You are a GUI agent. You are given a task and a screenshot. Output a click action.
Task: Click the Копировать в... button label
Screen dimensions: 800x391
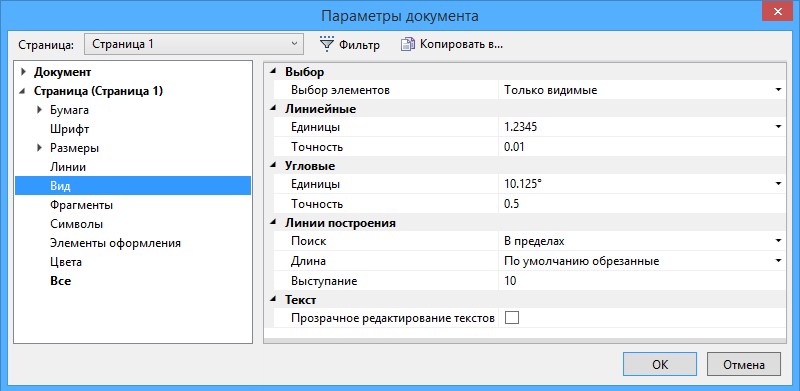[x=462, y=44]
